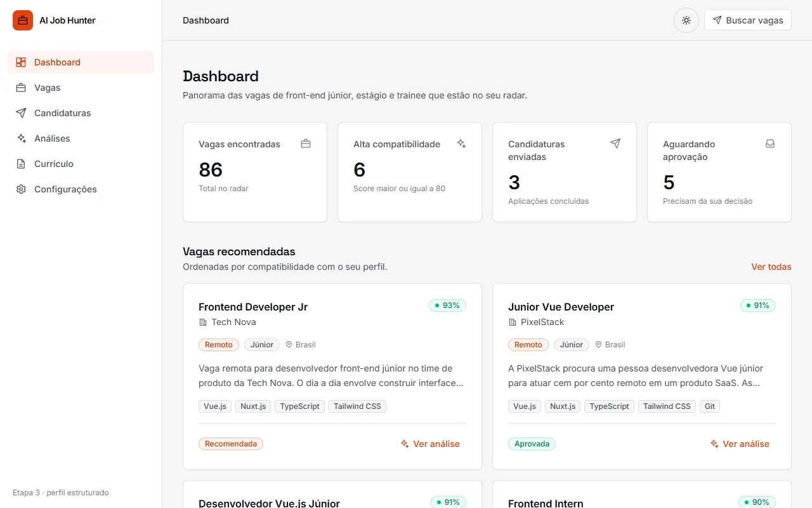
Task: Open Análises from the sidebar
Action: pyautogui.click(x=81, y=138)
